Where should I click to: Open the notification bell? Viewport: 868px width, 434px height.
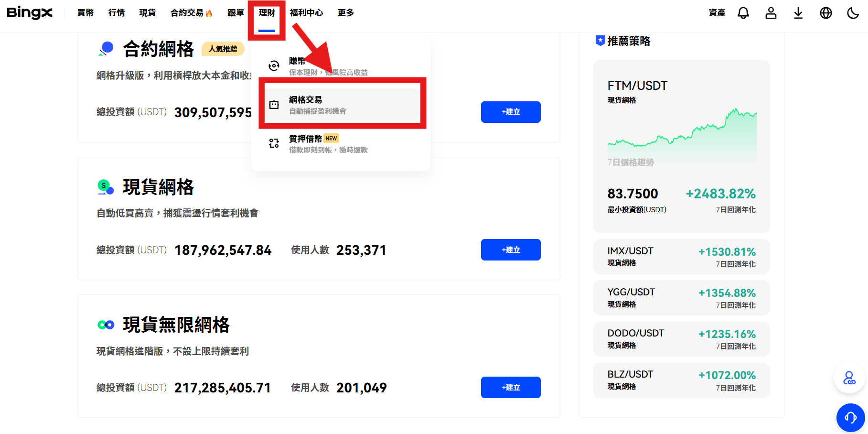tap(743, 13)
